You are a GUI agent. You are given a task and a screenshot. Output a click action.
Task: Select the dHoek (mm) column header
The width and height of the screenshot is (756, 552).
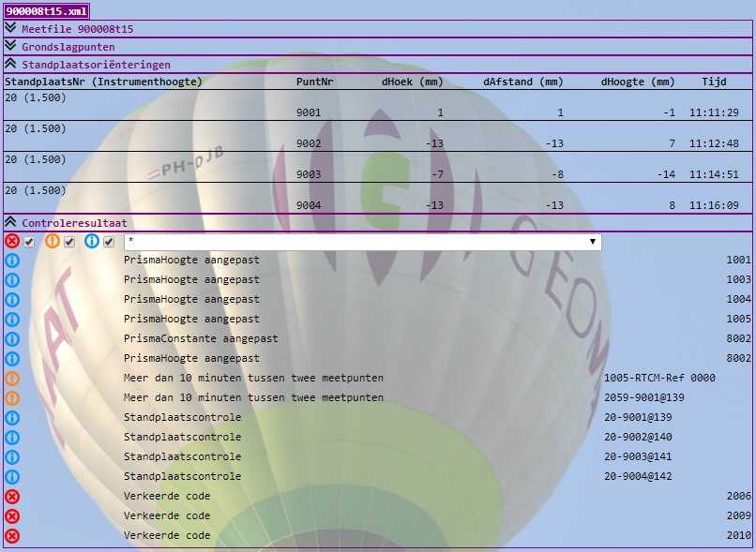click(x=412, y=82)
